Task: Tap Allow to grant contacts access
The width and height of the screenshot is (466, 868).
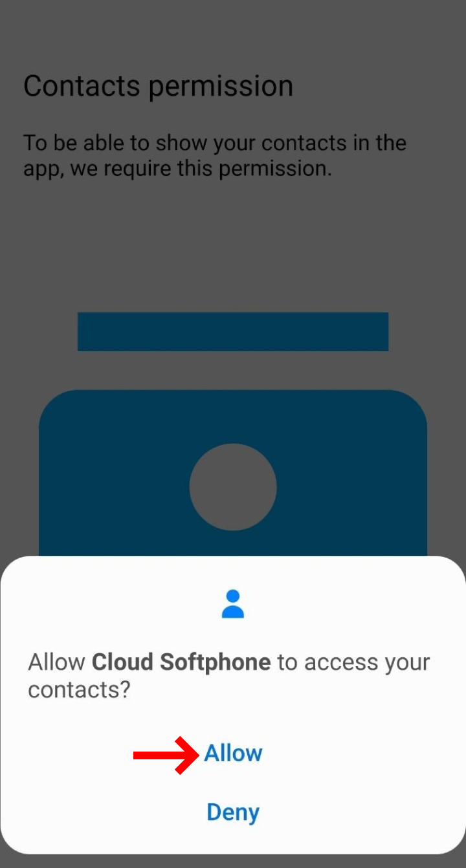Action: 233,753
